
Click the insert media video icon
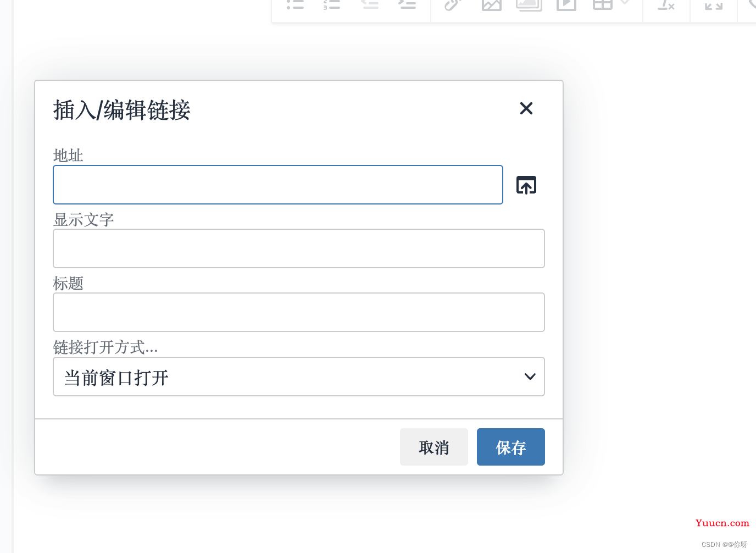[566, 4]
